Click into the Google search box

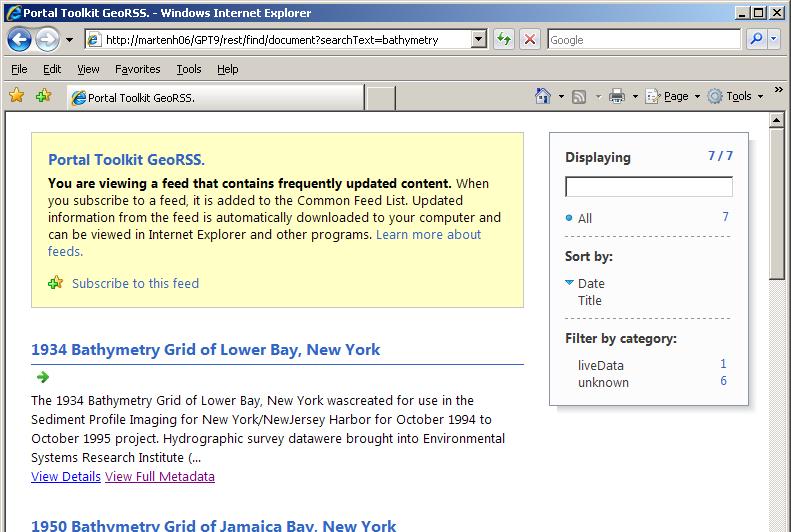644,40
